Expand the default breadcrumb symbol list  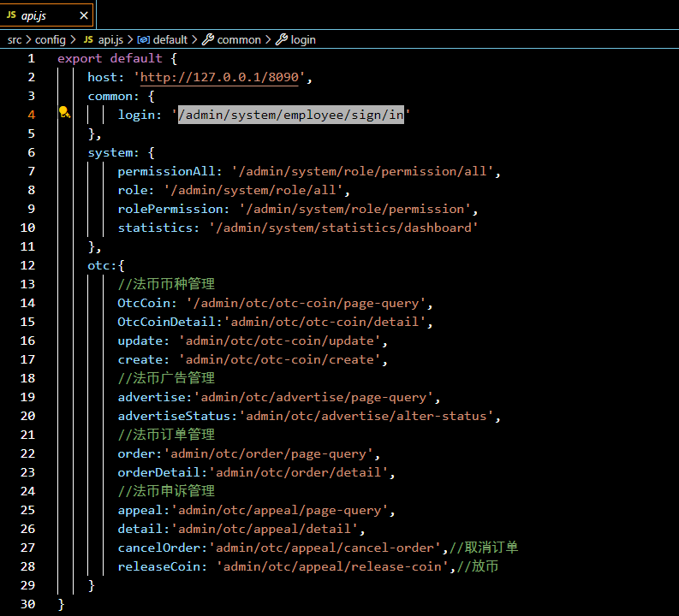170,39
